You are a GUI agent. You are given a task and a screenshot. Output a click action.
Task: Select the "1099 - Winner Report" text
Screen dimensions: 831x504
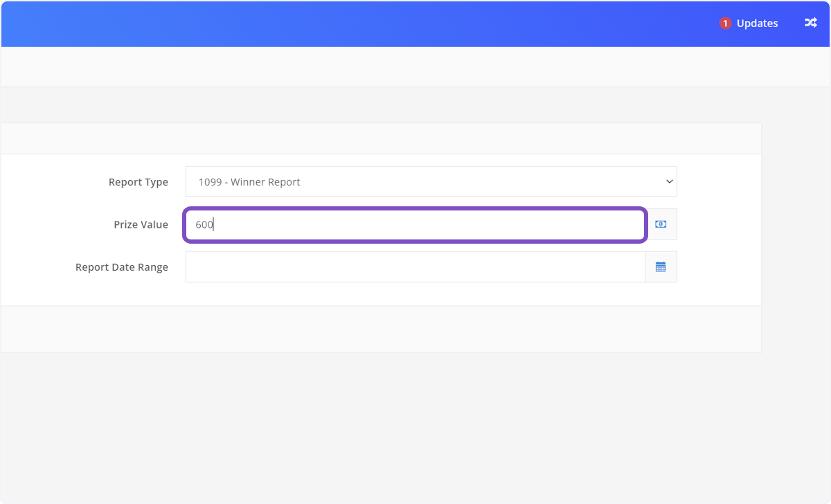(x=249, y=182)
